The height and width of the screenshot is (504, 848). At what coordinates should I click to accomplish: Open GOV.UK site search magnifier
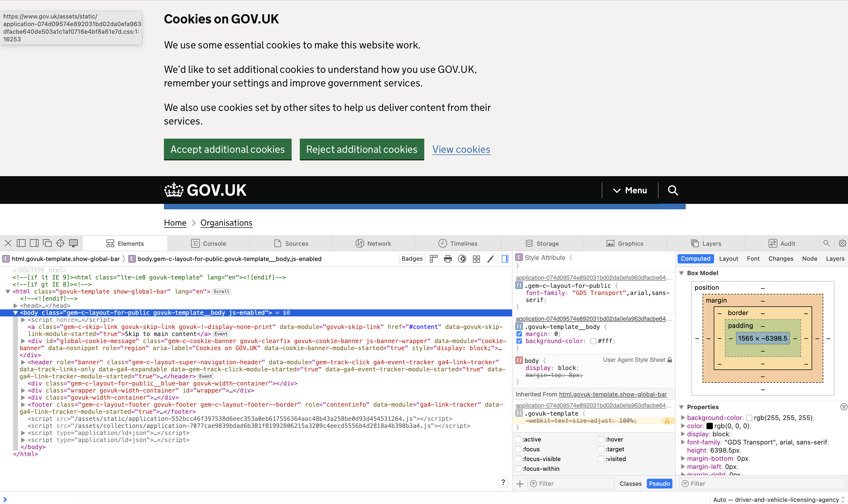673,190
